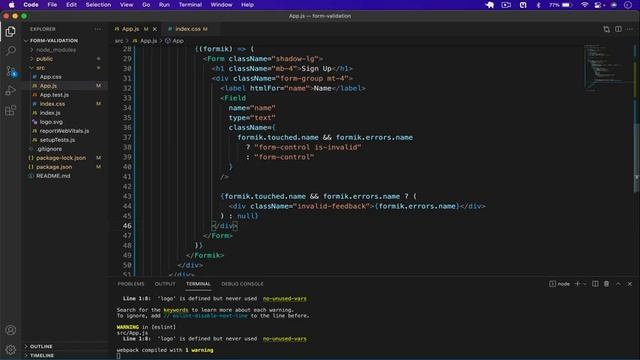This screenshot has width=640, height=360.
Task: Open the Search view in activity bar
Action: [x=11, y=51]
